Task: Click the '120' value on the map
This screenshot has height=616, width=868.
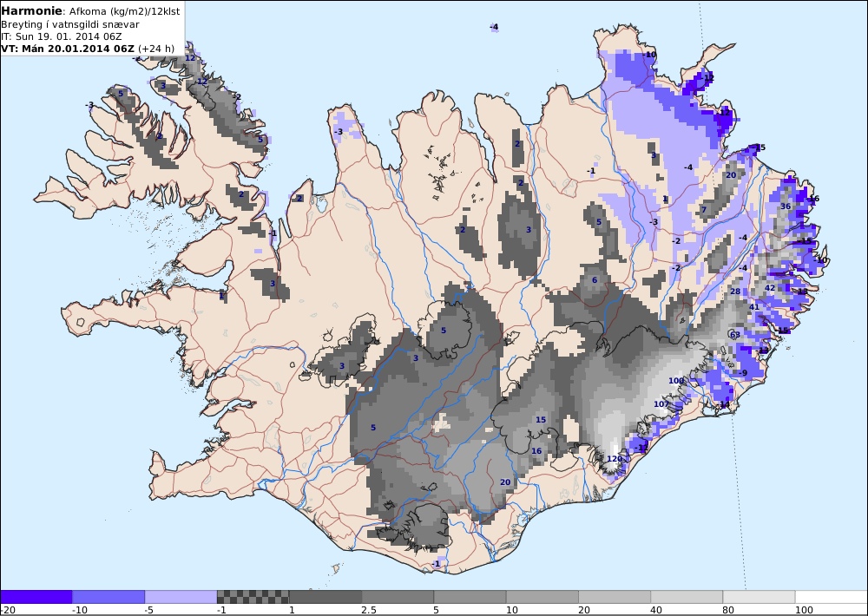Action: pos(615,459)
